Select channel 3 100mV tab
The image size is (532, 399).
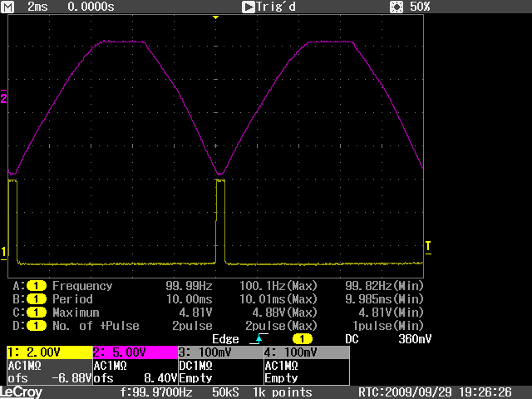coord(221,352)
